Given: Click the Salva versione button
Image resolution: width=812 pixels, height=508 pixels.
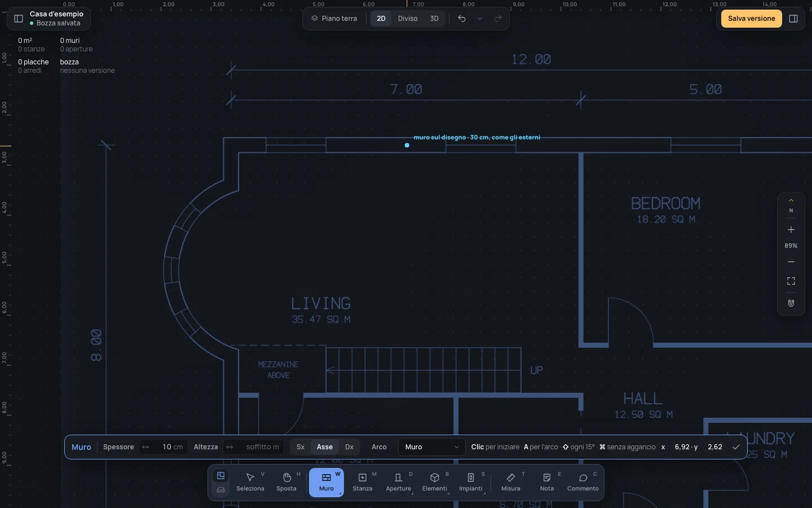Looking at the screenshot, I should click(752, 19).
